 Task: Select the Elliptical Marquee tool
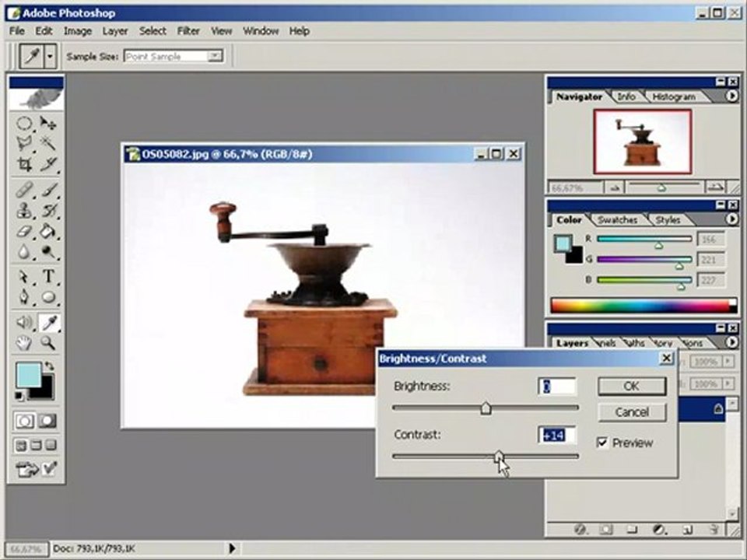[24, 124]
